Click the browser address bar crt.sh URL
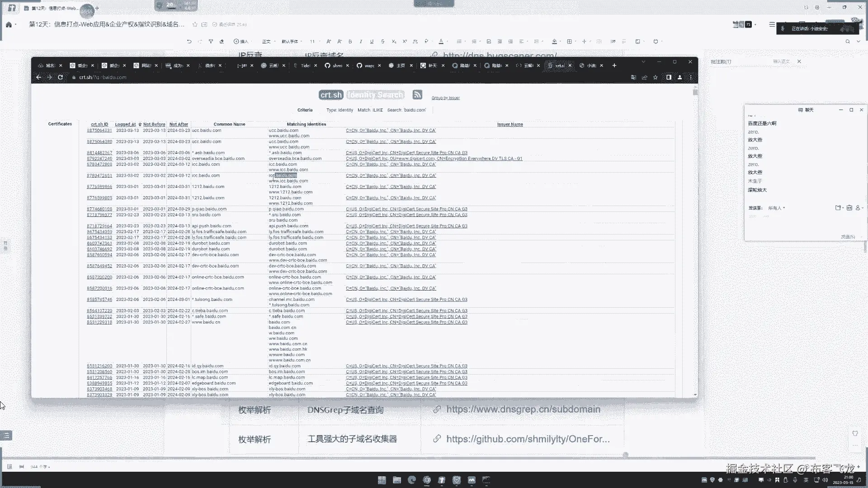 103,77
